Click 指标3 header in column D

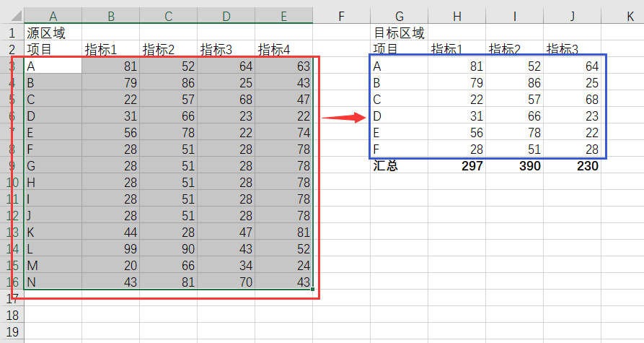pos(226,49)
